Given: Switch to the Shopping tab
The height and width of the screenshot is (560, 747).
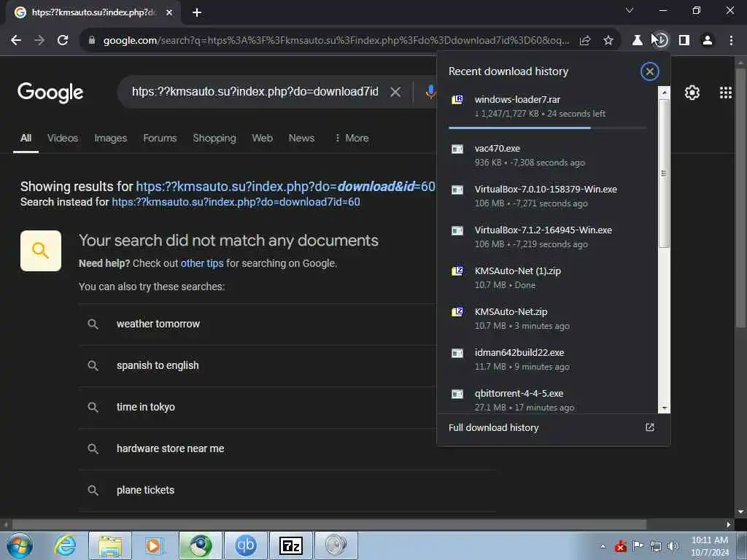Looking at the screenshot, I should click(214, 138).
